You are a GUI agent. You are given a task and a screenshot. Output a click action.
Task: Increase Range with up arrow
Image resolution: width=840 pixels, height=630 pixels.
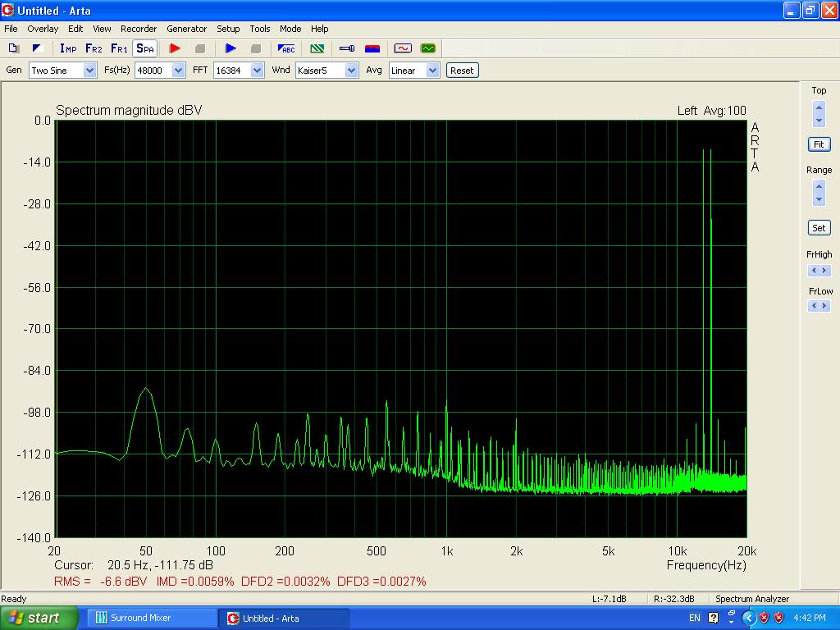click(x=819, y=186)
